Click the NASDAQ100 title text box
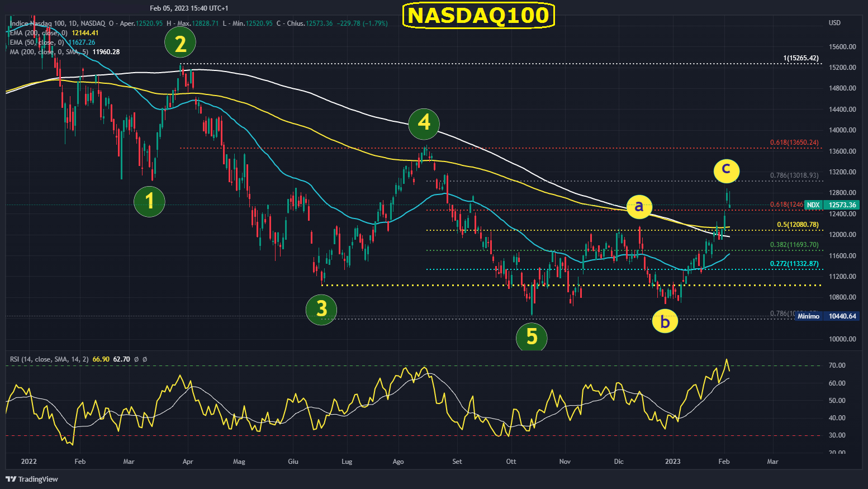868x489 pixels. tap(478, 15)
